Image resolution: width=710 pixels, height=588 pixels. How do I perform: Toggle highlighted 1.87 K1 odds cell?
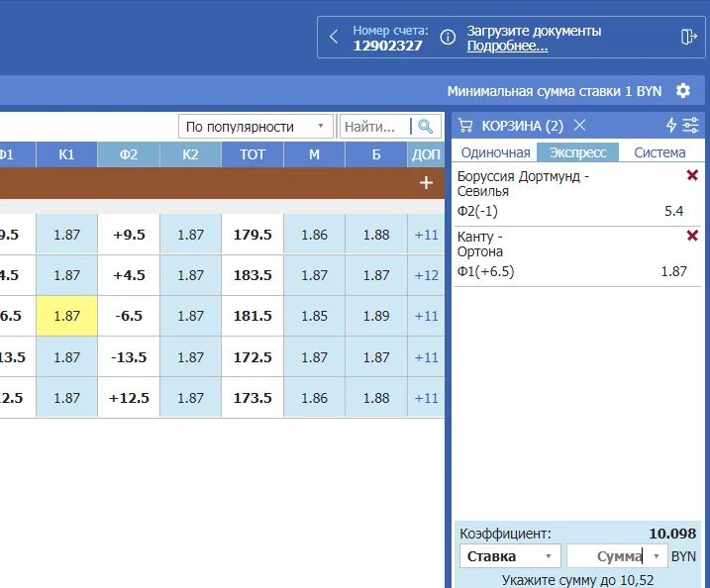[x=66, y=316]
